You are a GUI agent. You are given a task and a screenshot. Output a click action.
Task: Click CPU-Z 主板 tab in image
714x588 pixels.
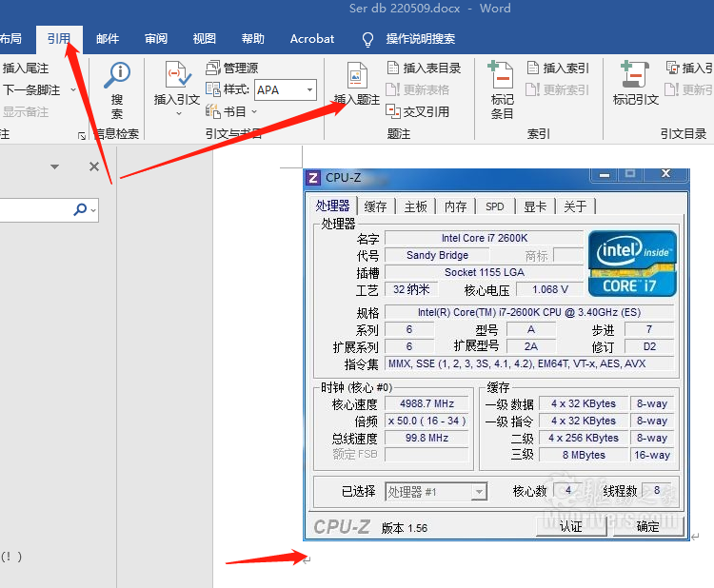point(415,206)
